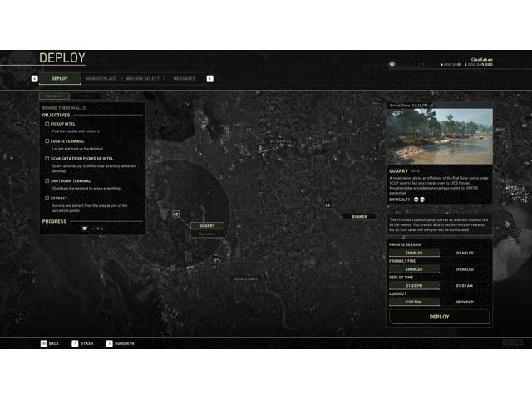Image resolution: width=532 pixels, height=399 pixels.
Task: Switch loadout to Provided
Action: click(464, 302)
